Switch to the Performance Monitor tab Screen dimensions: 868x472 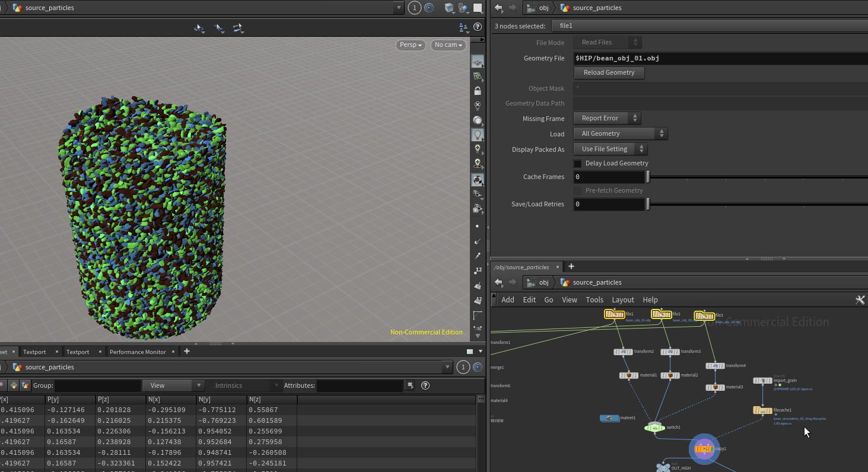138,352
